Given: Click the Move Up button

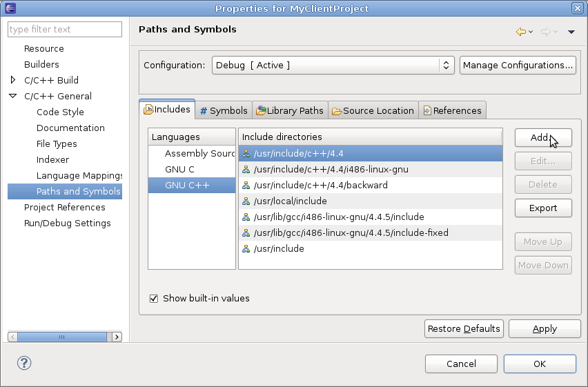Looking at the screenshot, I should [543, 242].
